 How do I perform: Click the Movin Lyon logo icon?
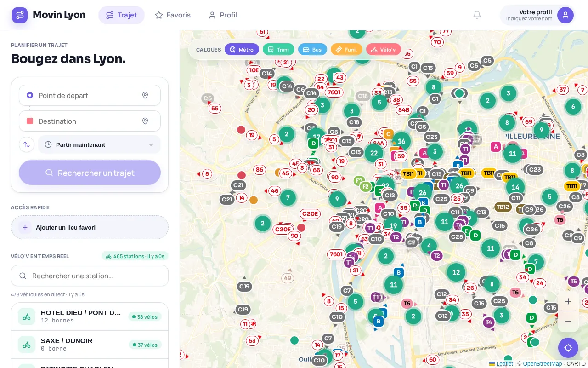coord(20,15)
